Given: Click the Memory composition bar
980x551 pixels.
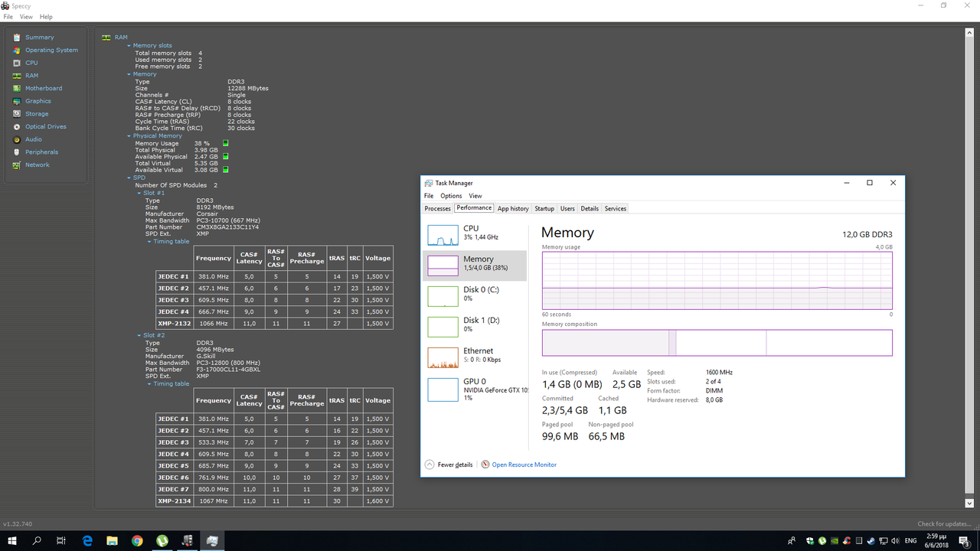Looking at the screenshot, I should coord(717,343).
